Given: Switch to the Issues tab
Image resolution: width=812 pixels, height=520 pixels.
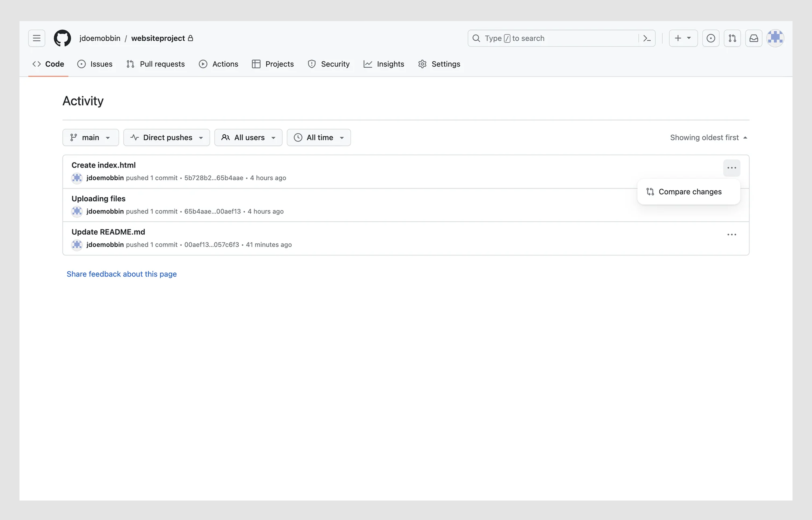Looking at the screenshot, I should [95, 64].
